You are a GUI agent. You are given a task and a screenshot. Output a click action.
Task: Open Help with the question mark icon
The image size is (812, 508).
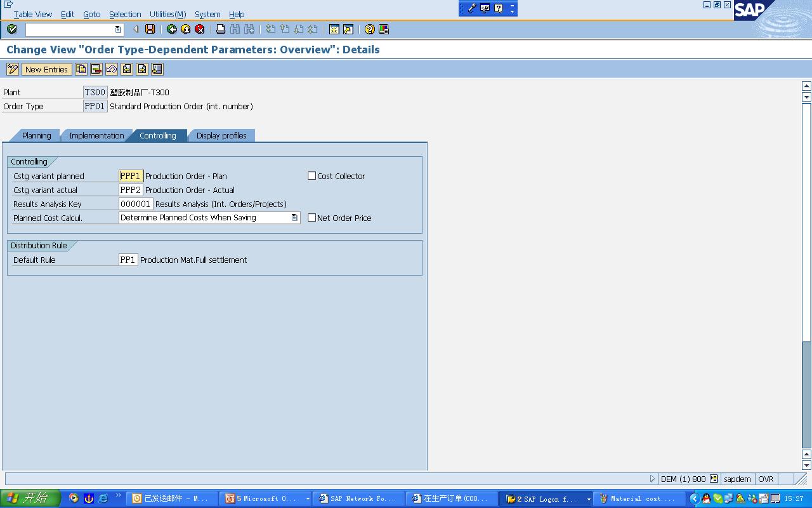point(369,29)
